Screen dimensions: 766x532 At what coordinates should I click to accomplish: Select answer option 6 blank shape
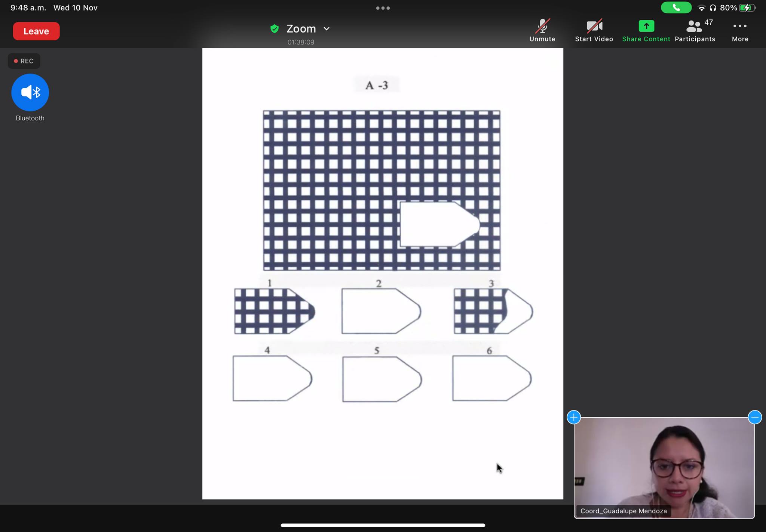[x=492, y=378]
